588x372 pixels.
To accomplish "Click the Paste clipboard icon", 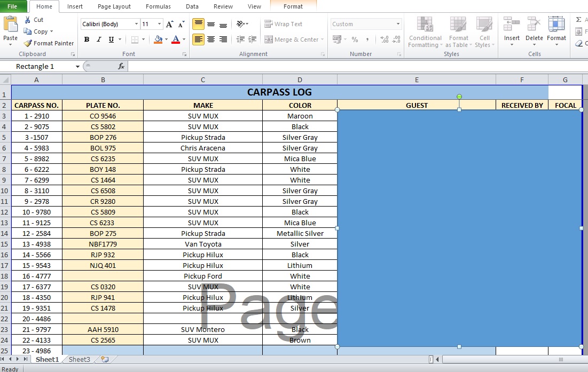I will coord(10,25).
